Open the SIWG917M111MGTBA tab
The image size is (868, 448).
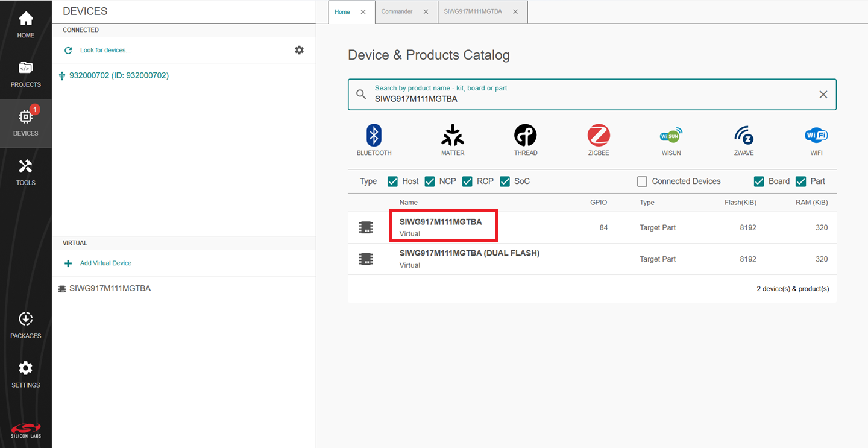(x=474, y=11)
